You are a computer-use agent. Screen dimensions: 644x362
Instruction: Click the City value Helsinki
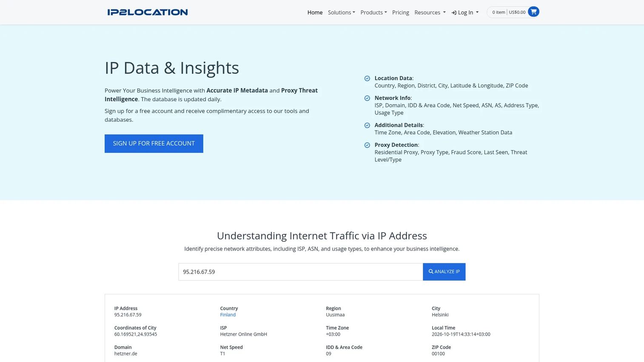(440, 315)
